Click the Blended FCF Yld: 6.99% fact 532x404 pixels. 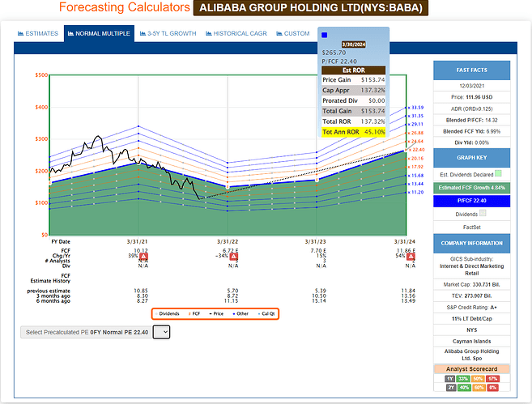pyautogui.click(x=471, y=131)
